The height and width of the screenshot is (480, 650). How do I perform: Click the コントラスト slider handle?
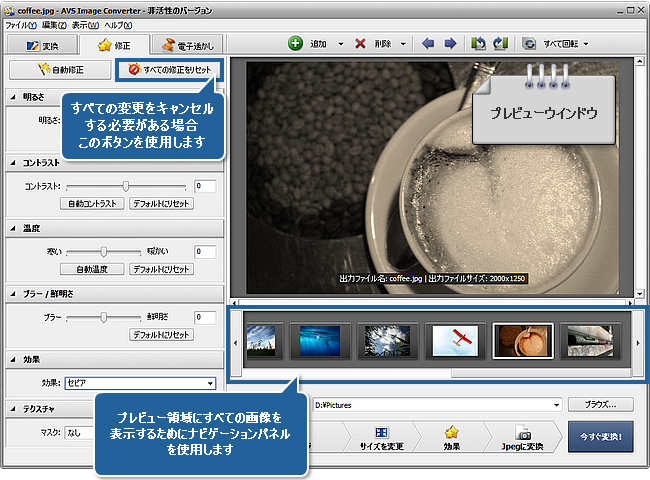[126, 186]
